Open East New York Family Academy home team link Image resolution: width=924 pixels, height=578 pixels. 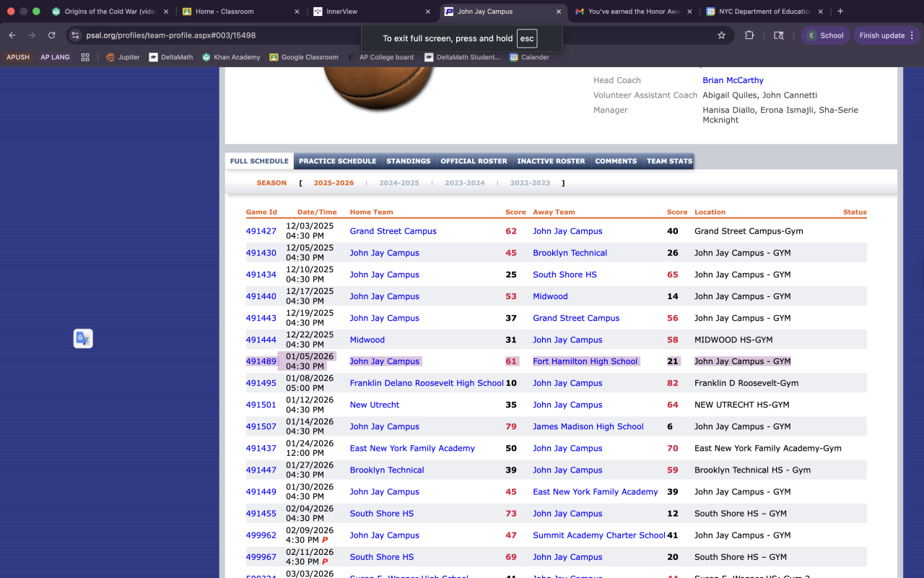[412, 448]
